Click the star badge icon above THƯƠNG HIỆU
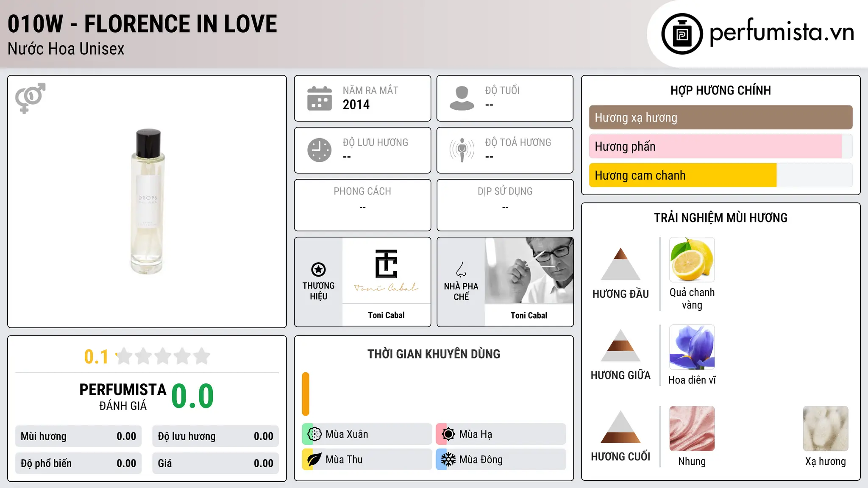 318,269
